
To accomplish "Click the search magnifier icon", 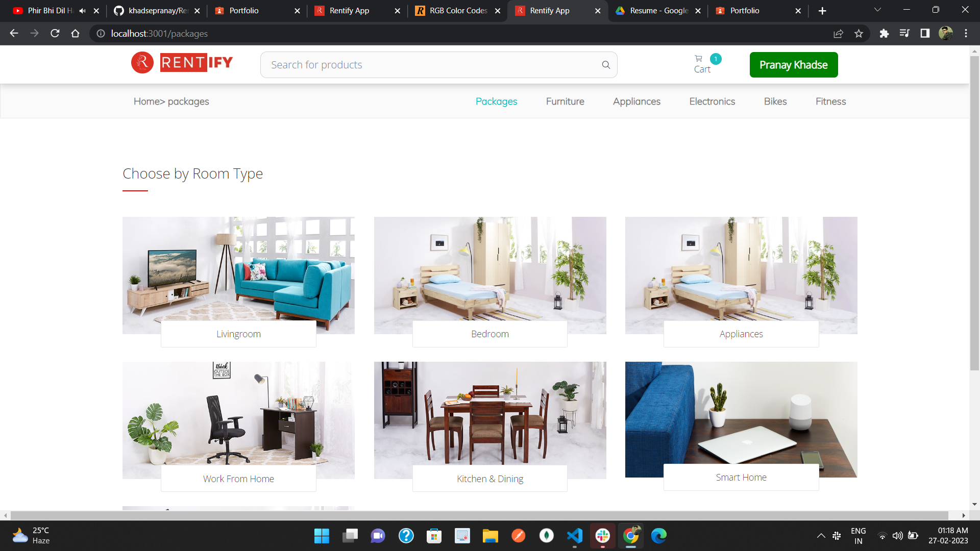I will (x=606, y=65).
